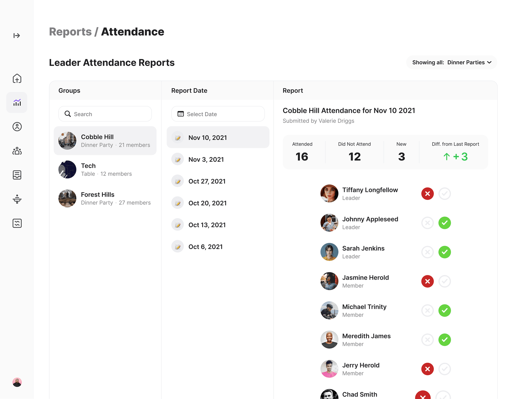Focus the Groups search field
The height and width of the screenshot is (399, 532).
(x=105, y=114)
